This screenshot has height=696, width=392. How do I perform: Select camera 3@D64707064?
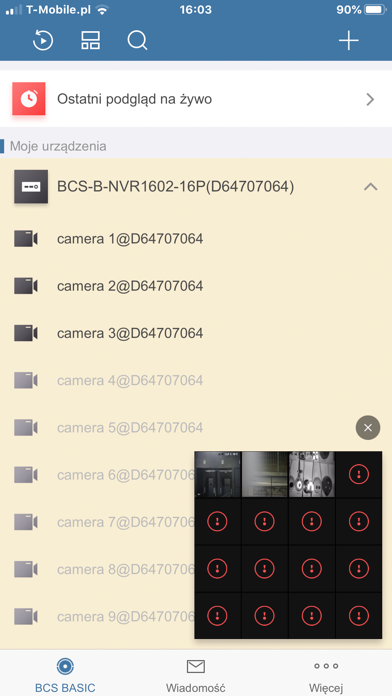click(x=130, y=333)
